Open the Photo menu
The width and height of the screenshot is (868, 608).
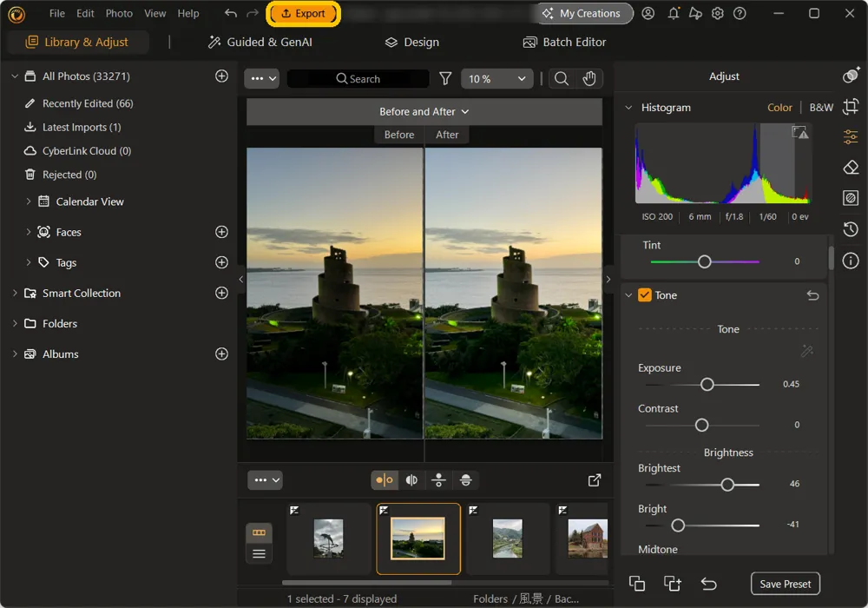[119, 13]
